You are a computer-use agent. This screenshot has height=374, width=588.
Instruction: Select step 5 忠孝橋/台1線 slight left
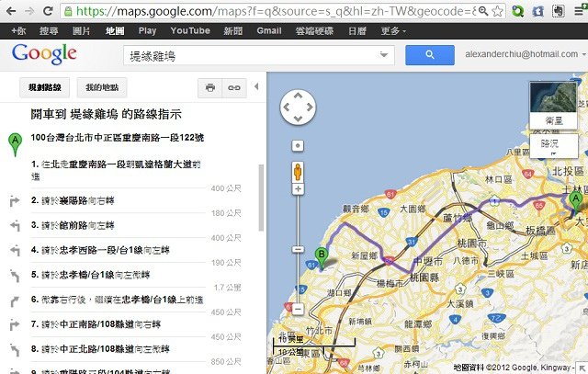pyautogui.click(x=90, y=275)
